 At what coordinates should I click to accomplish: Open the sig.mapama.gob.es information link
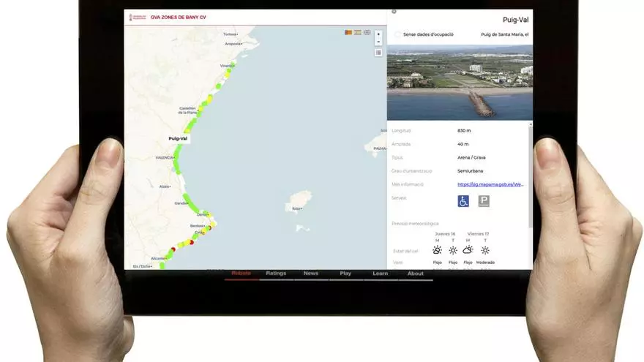pos(490,184)
